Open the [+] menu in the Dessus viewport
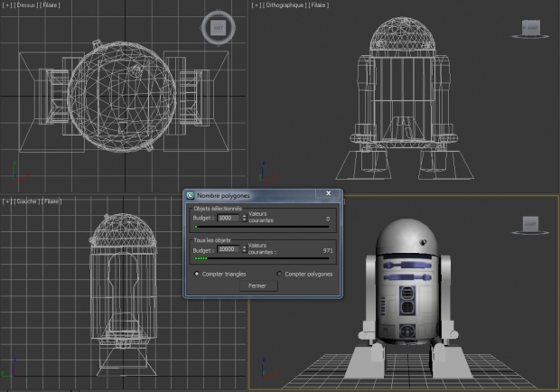 (x=7, y=5)
